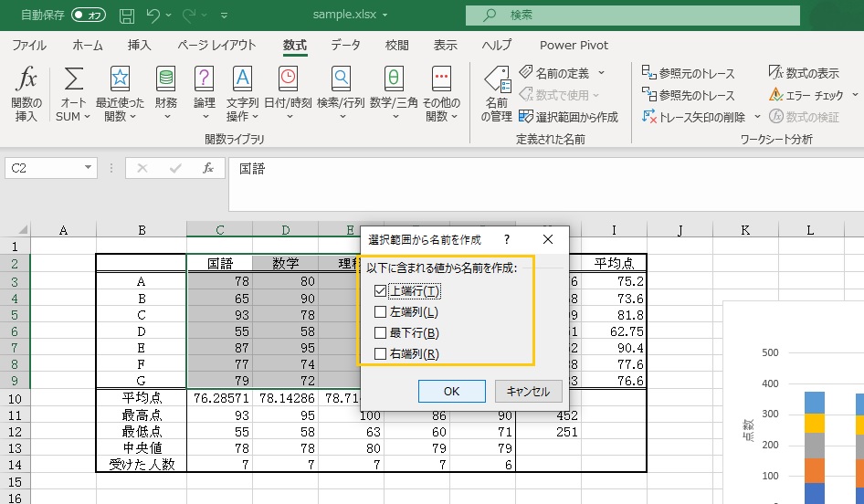This screenshot has height=504, width=864.
Task: Open the 財務 financial functions icon
Action: click(166, 79)
